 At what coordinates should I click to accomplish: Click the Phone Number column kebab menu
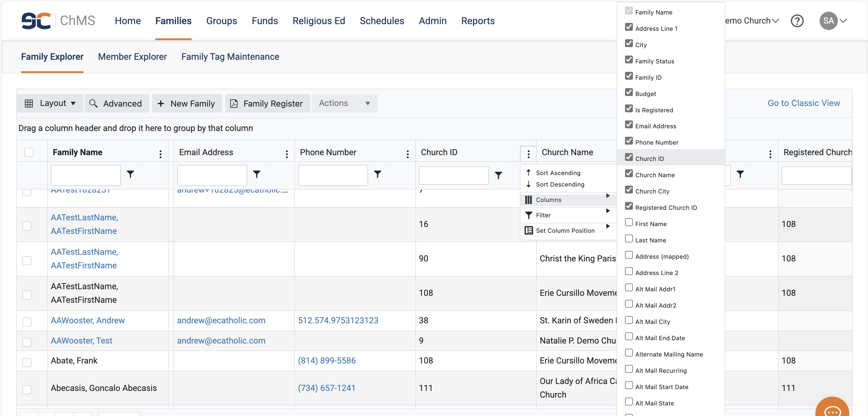pyautogui.click(x=407, y=154)
